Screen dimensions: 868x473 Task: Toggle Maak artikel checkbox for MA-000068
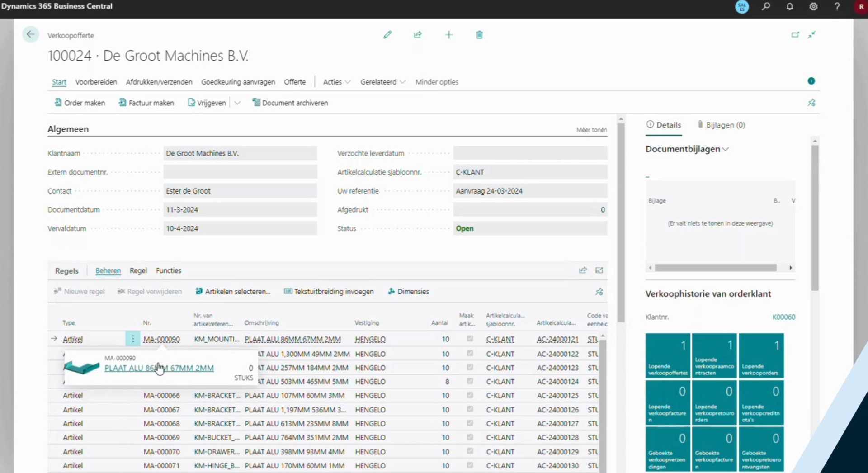pyautogui.click(x=470, y=423)
